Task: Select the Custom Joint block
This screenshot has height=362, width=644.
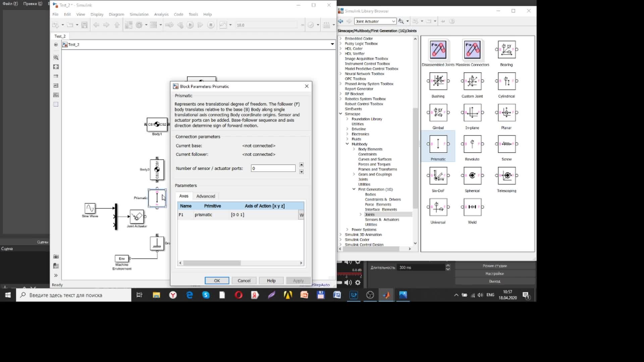Action: click(x=472, y=81)
